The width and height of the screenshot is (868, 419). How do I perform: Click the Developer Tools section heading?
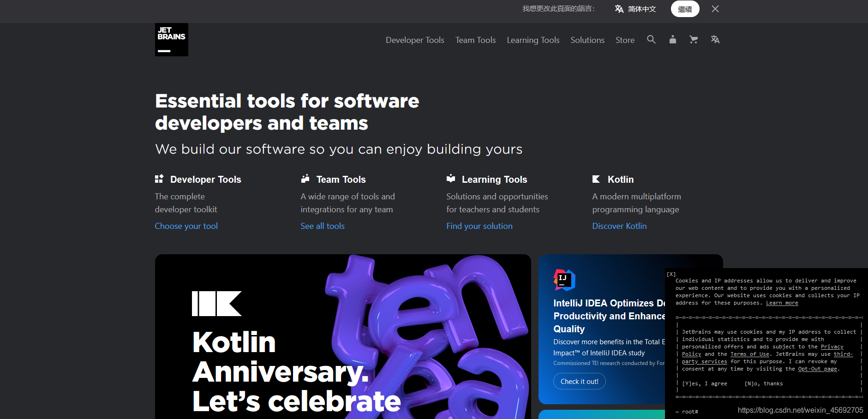pyautogui.click(x=206, y=180)
